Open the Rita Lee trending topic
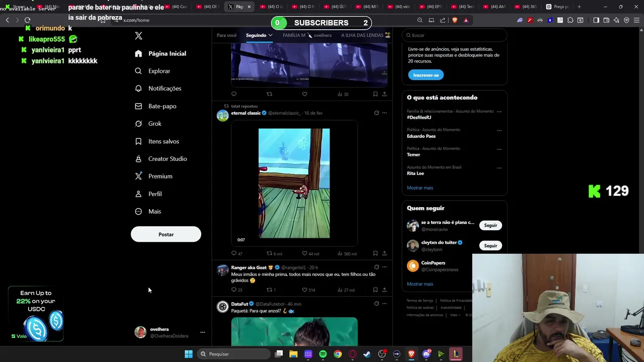Screen dimensions: 644x362 click(416, 173)
